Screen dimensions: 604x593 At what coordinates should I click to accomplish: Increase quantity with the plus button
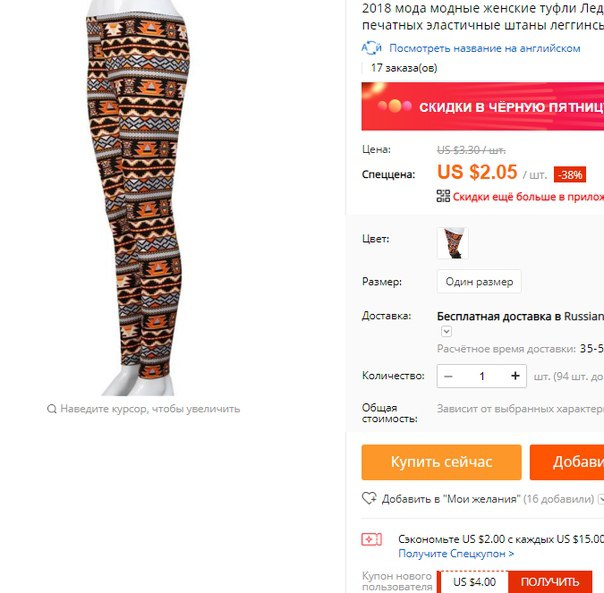click(515, 376)
